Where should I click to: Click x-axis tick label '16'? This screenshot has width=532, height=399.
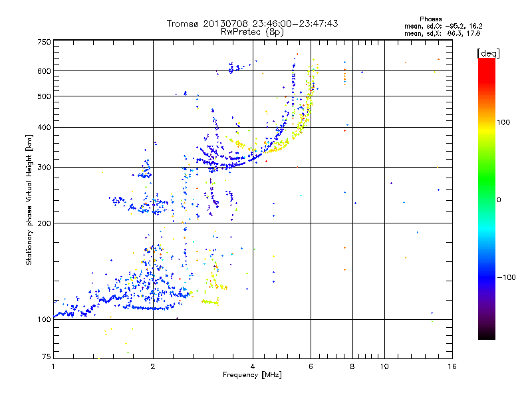(452, 366)
